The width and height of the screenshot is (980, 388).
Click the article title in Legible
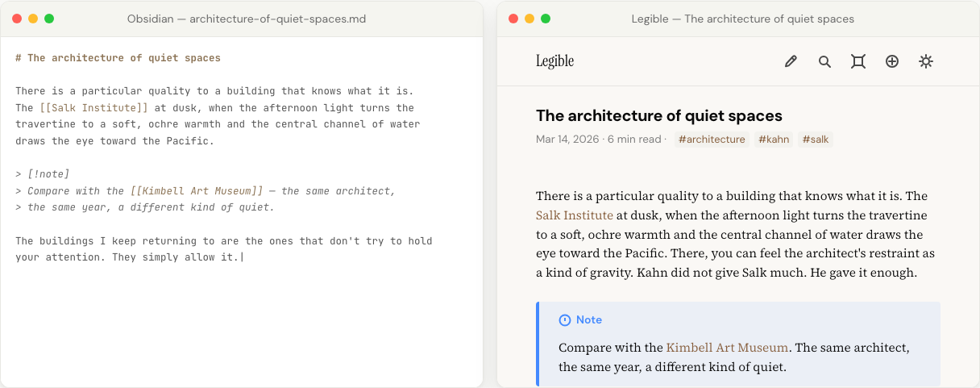click(659, 115)
